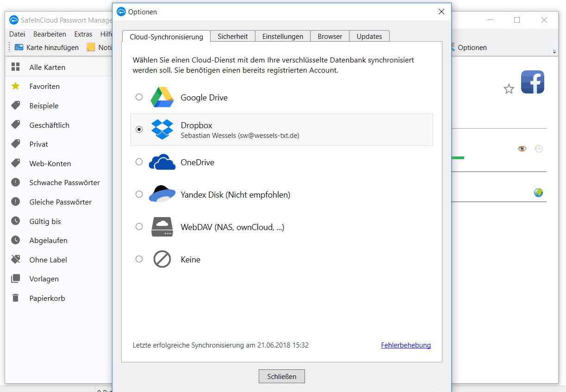Click the Alle Karten grid icon
566x392 pixels.
pyautogui.click(x=16, y=67)
